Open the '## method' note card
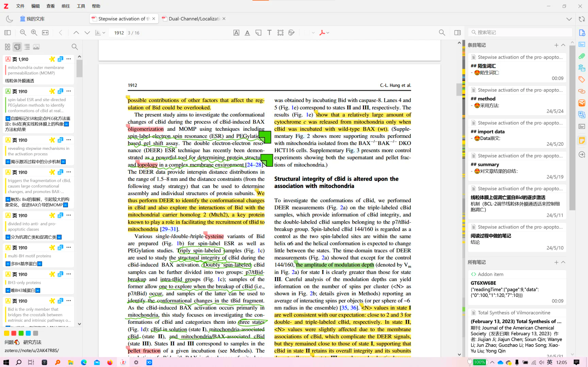 pos(517,100)
